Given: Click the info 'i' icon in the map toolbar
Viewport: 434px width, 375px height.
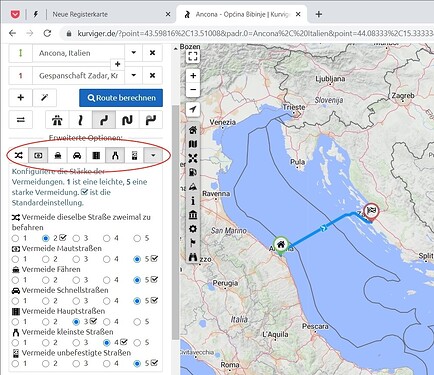Looking at the screenshot, I should pos(193,201).
